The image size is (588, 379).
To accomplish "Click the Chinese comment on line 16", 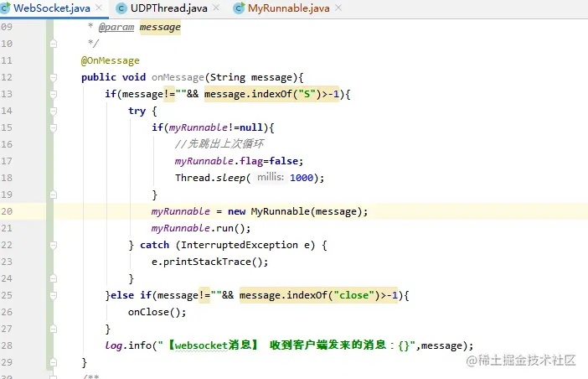I will point(219,143).
